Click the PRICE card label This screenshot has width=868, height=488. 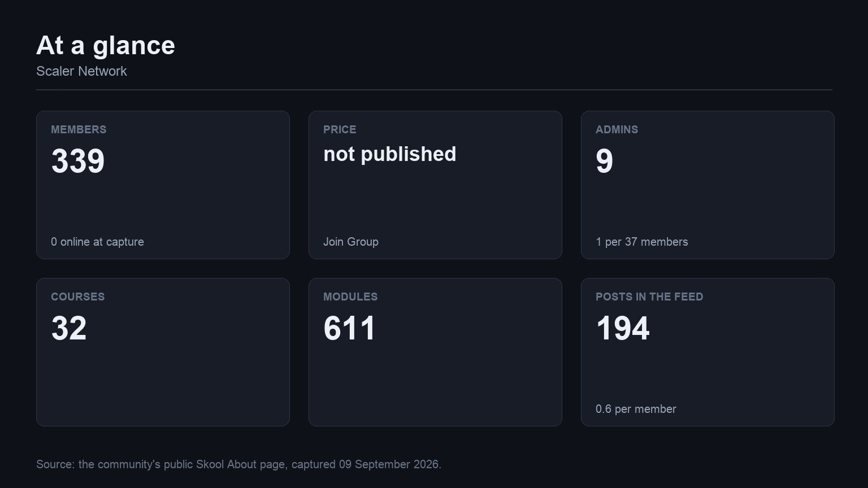point(340,129)
